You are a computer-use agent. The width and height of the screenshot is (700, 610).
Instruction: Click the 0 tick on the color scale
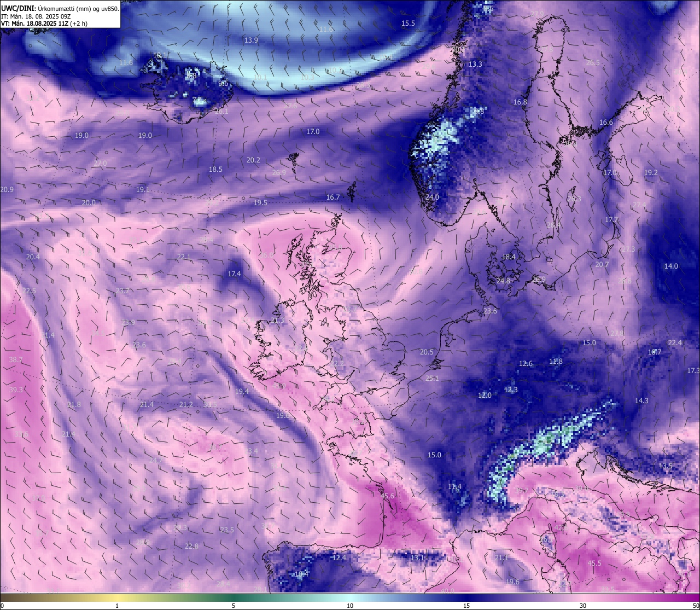(2, 606)
